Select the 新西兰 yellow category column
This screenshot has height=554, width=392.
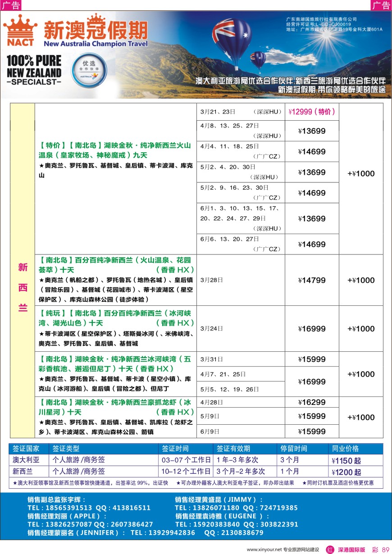point(23,270)
